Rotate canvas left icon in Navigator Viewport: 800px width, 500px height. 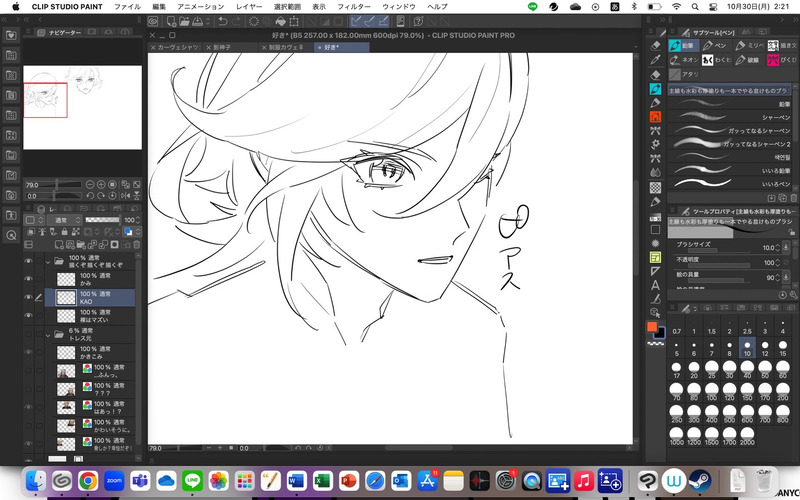click(x=90, y=195)
